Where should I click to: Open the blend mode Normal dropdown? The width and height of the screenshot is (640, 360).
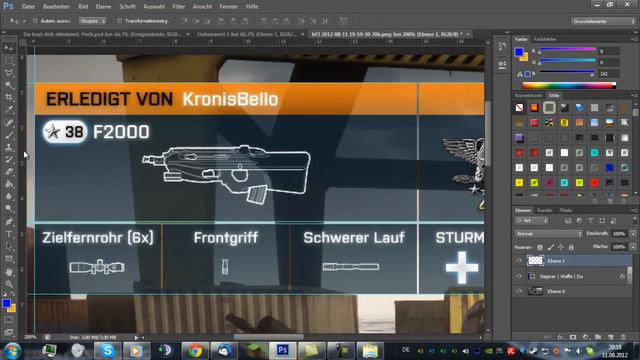(549, 234)
